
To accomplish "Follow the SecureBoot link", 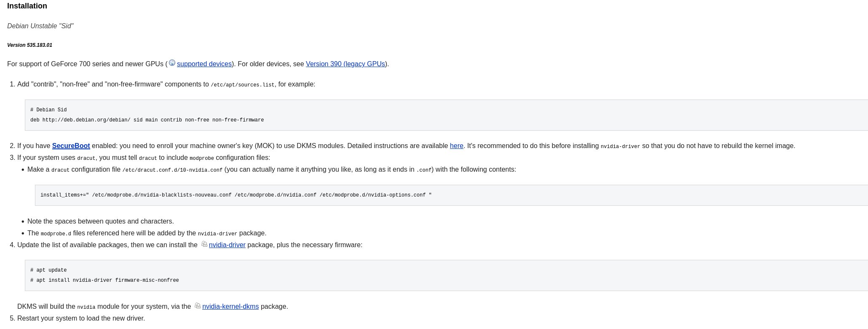I will (x=71, y=146).
